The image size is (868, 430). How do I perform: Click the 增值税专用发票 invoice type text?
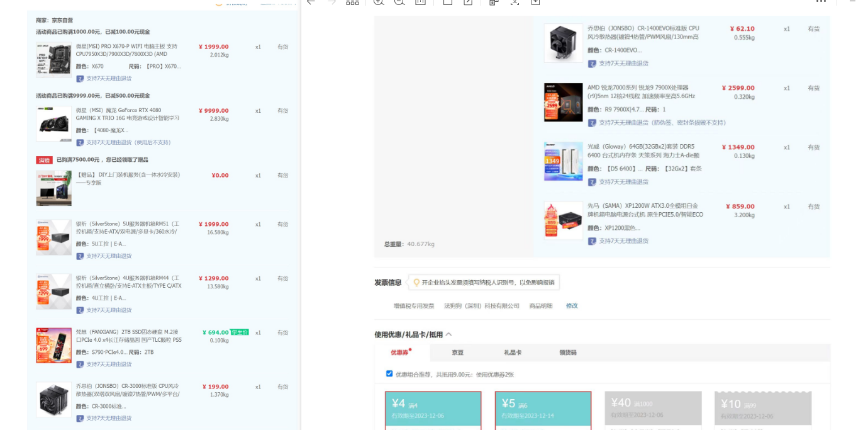pyautogui.click(x=414, y=306)
